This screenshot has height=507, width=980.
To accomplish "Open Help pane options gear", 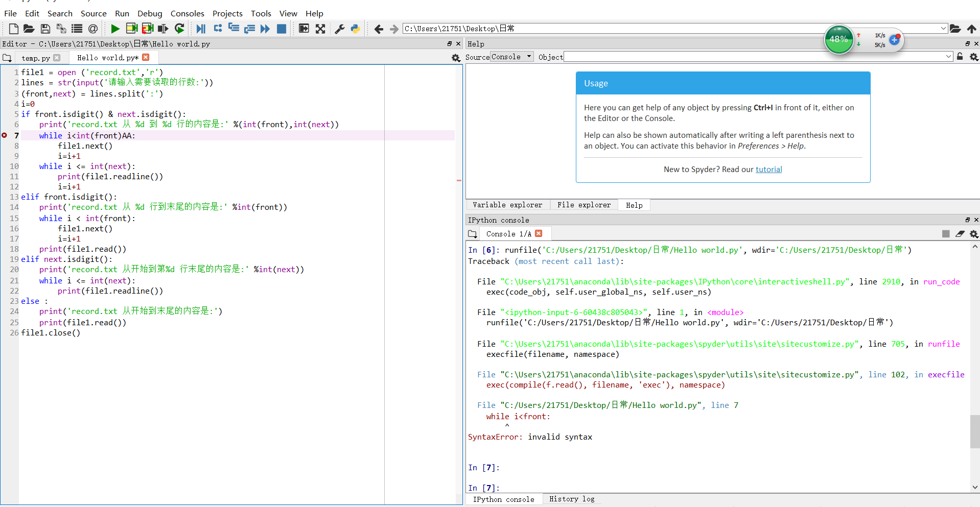I will (974, 57).
